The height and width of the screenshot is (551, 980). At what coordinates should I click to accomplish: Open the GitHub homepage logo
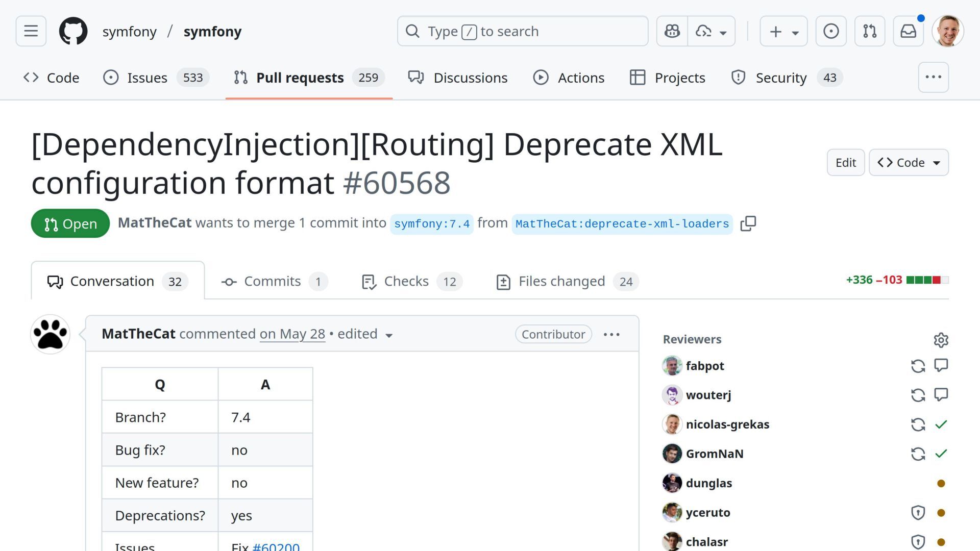coord(73,31)
